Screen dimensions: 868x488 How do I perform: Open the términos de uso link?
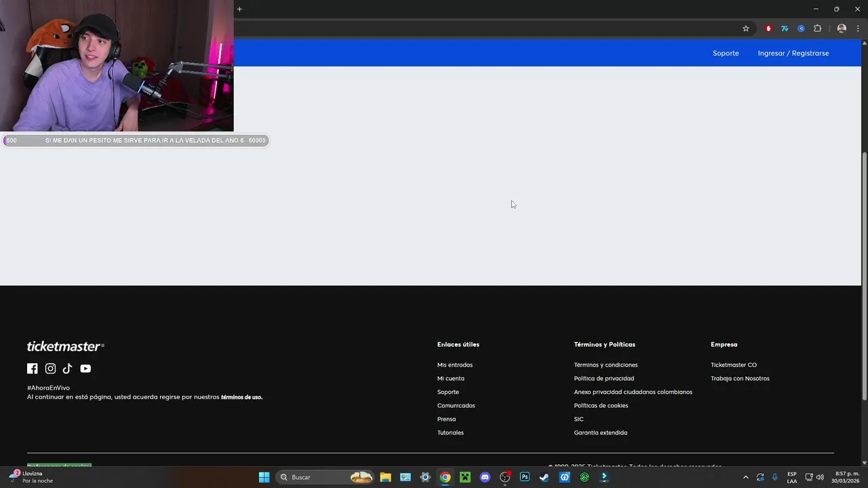click(241, 397)
